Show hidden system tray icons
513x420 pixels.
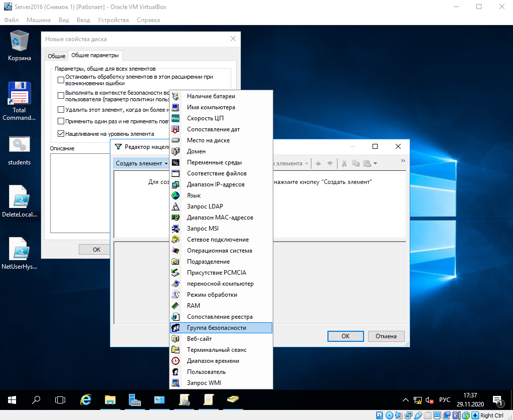[406, 400]
